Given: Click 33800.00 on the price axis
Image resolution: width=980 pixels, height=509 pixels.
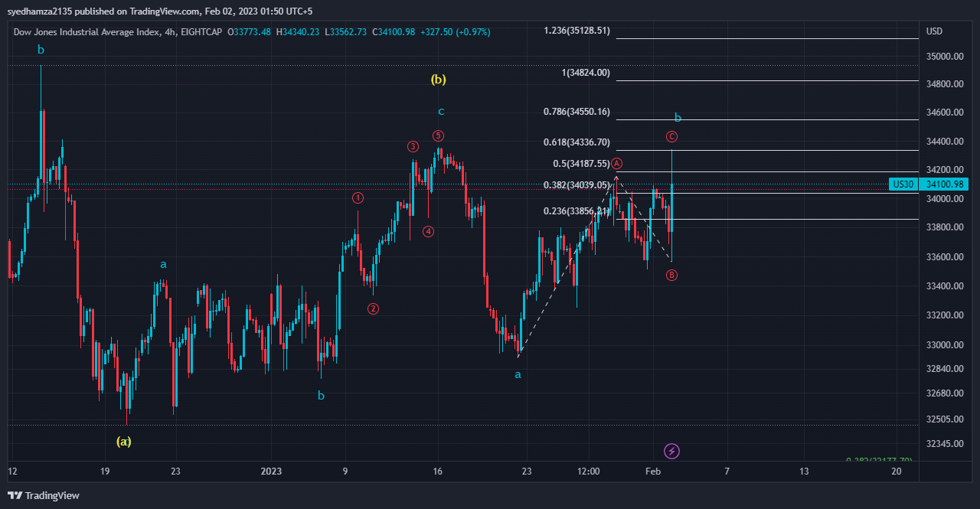Looking at the screenshot, I should pos(943,227).
